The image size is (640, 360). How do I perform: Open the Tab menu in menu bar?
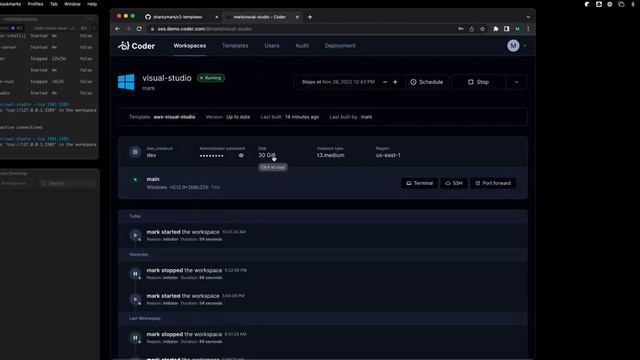tap(53, 4)
